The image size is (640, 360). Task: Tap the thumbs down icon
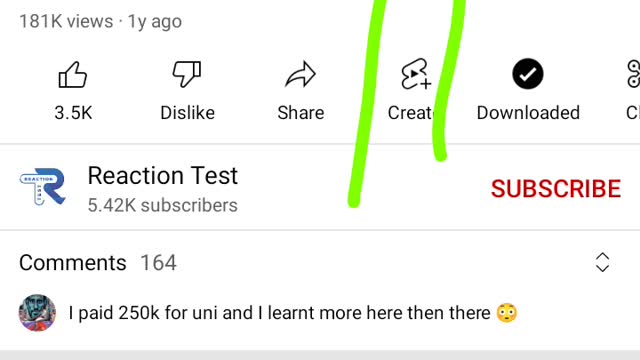[187, 74]
